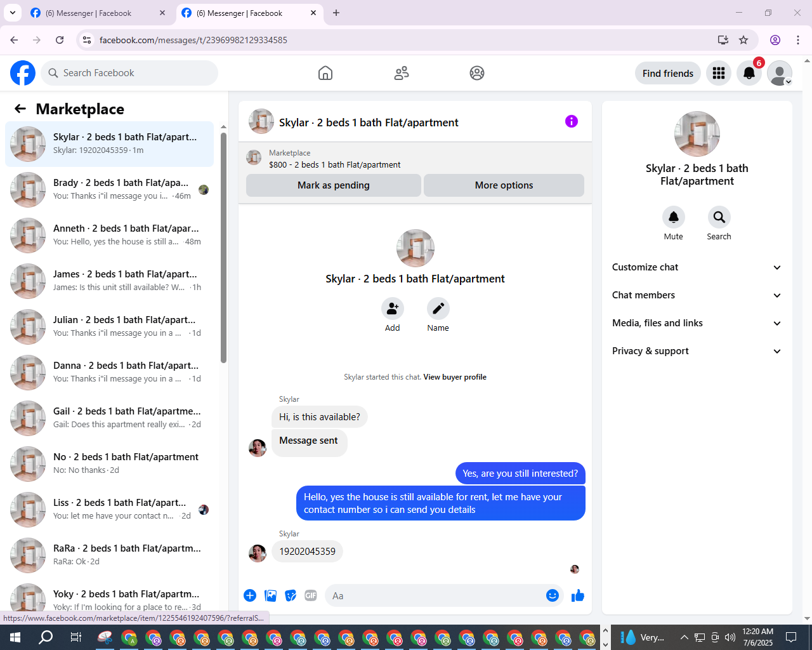Choose a GIF in composer
This screenshot has height=650, width=812.
click(x=311, y=595)
